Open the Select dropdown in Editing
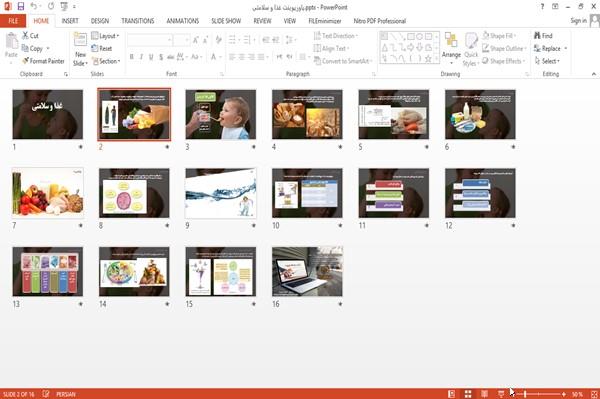The image size is (600, 399). pyautogui.click(x=548, y=61)
